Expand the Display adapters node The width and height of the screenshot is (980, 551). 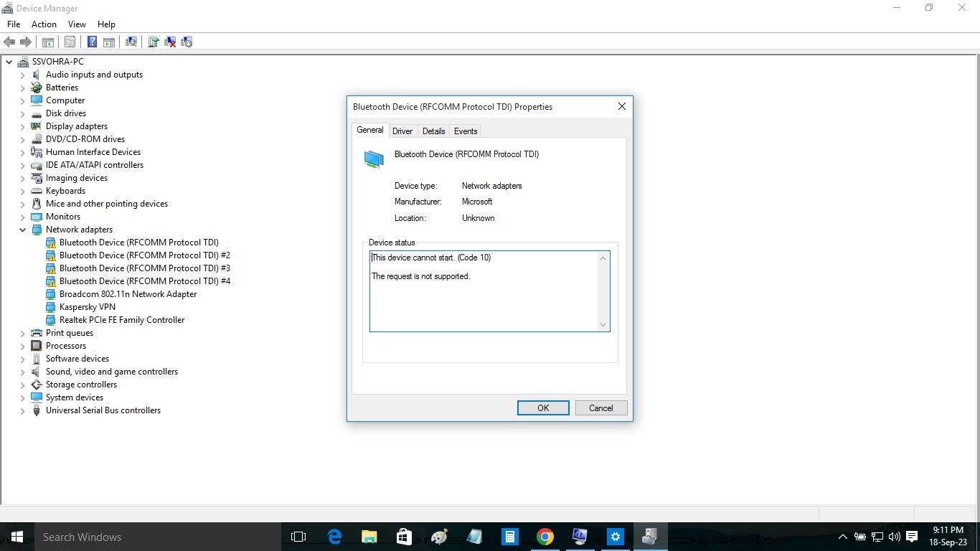22,126
